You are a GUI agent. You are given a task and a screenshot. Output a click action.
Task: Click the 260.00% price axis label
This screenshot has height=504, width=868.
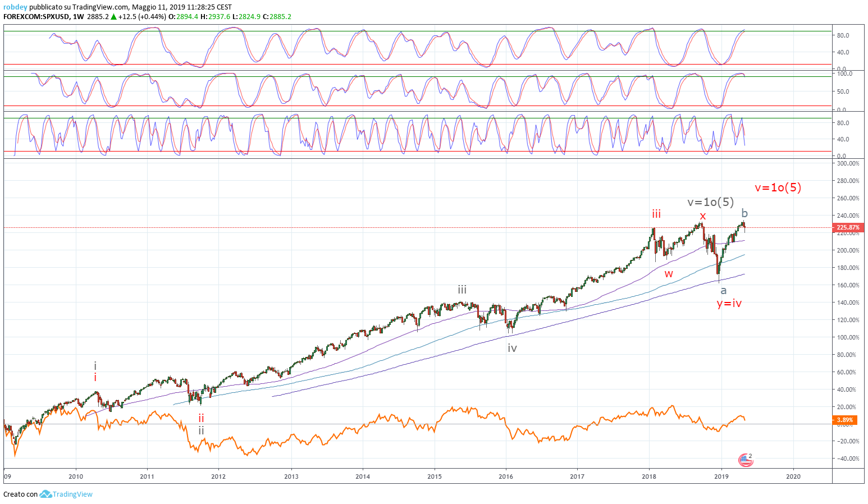[x=848, y=199]
